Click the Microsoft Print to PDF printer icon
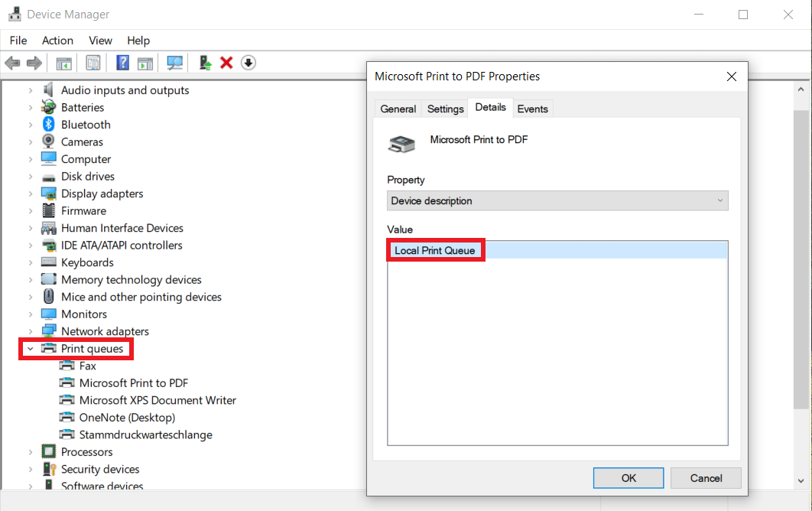Image resolution: width=812 pixels, height=511 pixels. 401,143
